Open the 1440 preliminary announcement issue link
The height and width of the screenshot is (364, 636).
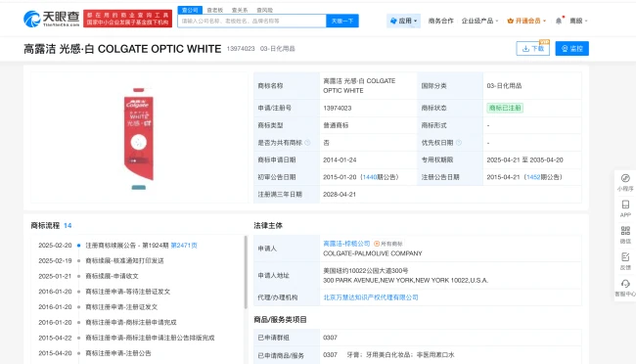[370, 177]
